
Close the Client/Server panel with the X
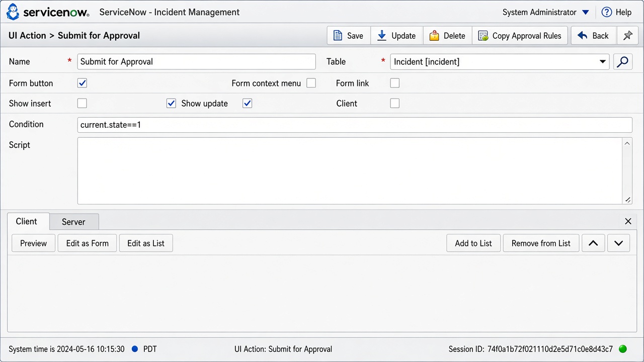coord(628,221)
